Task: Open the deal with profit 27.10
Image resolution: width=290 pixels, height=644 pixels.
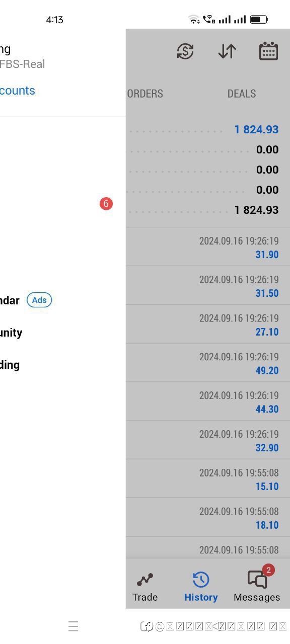Action: [x=208, y=325]
